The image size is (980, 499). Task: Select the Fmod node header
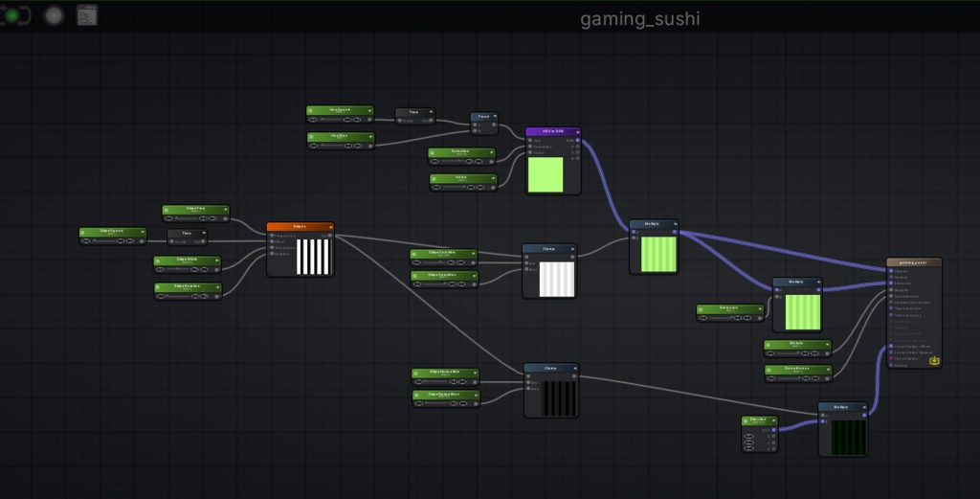click(x=483, y=116)
